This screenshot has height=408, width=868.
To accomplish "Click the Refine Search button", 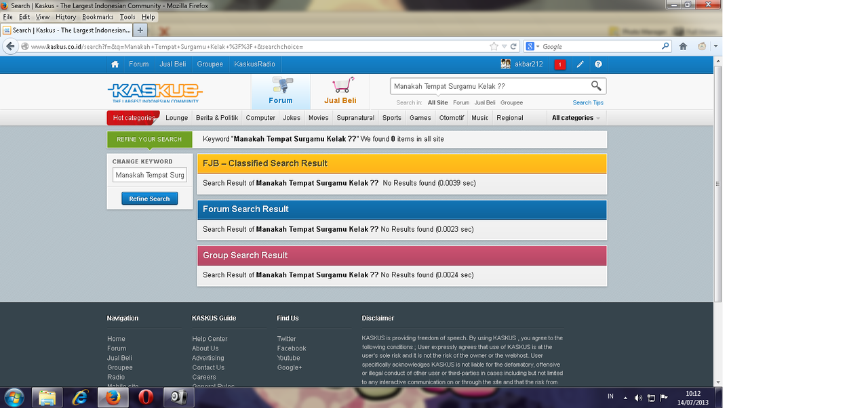I will pyautogui.click(x=150, y=199).
